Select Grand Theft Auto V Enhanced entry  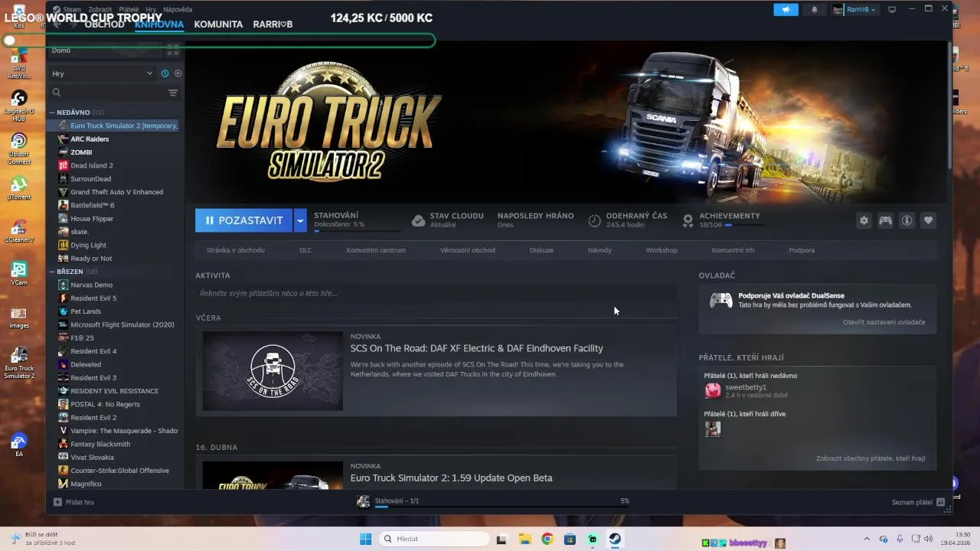(117, 192)
